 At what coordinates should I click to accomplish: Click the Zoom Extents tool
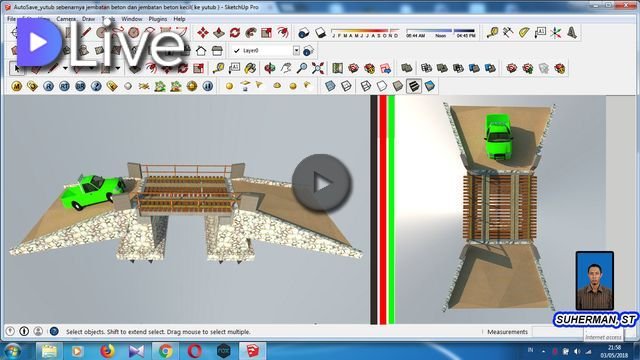[318, 68]
